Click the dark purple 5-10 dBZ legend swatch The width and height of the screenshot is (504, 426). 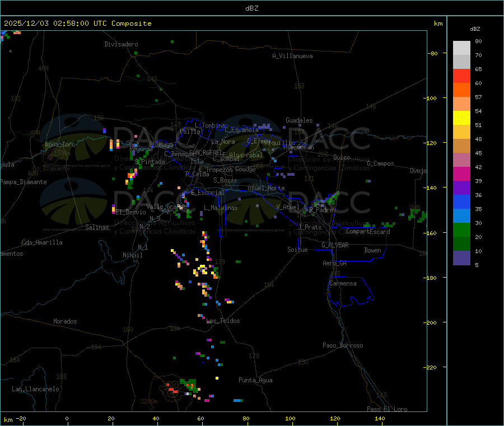pos(461,258)
